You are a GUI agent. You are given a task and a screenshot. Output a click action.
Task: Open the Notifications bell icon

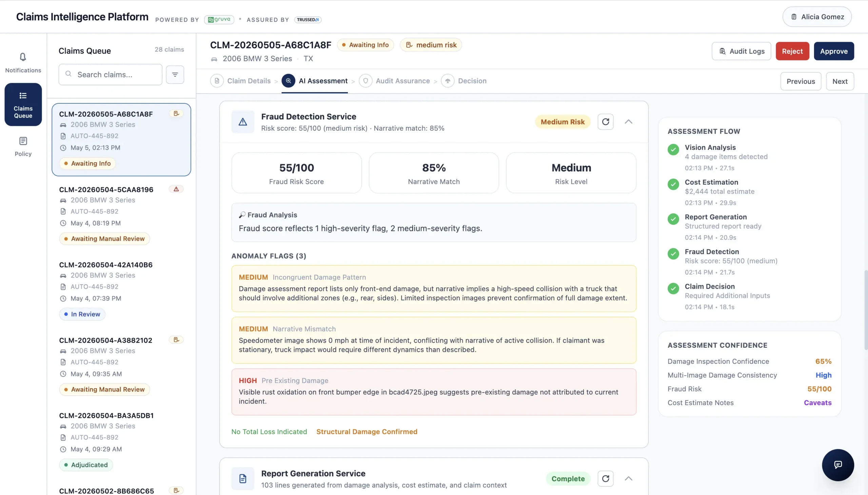pyautogui.click(x=23, y=57)
